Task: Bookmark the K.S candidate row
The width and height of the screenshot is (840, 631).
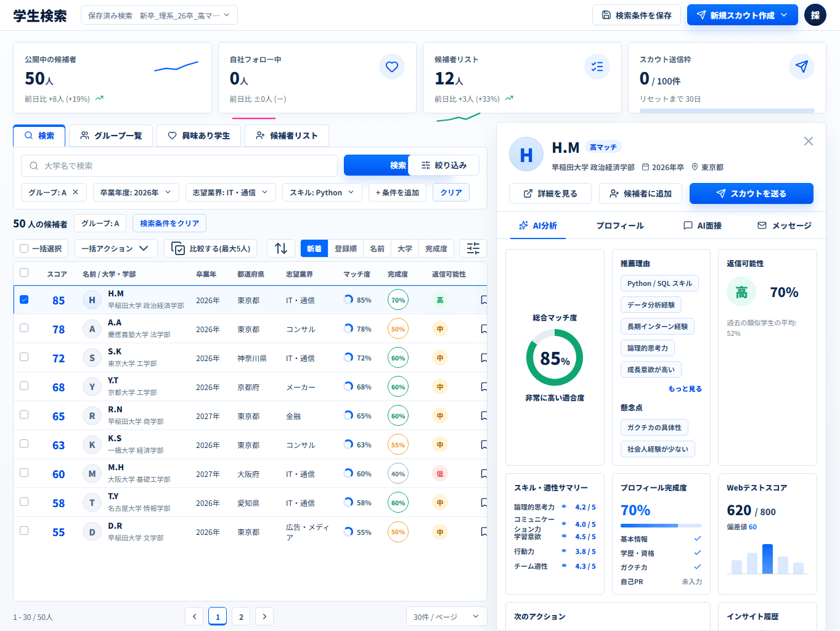Action: [x=484, y=445]
